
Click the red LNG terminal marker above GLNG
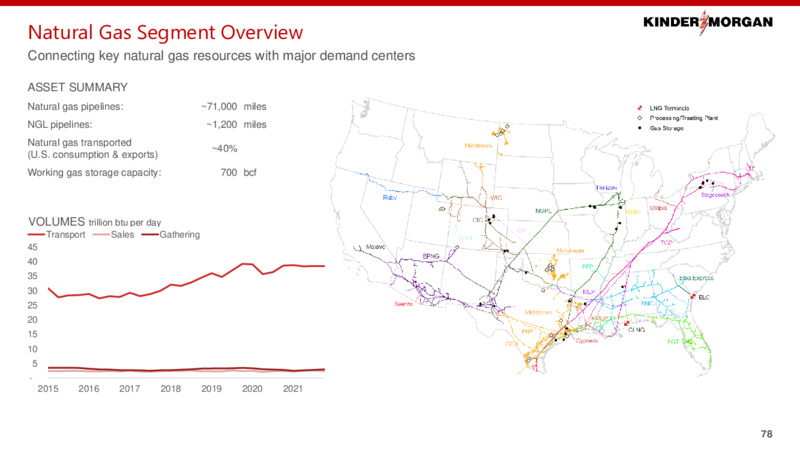(627, 323)
